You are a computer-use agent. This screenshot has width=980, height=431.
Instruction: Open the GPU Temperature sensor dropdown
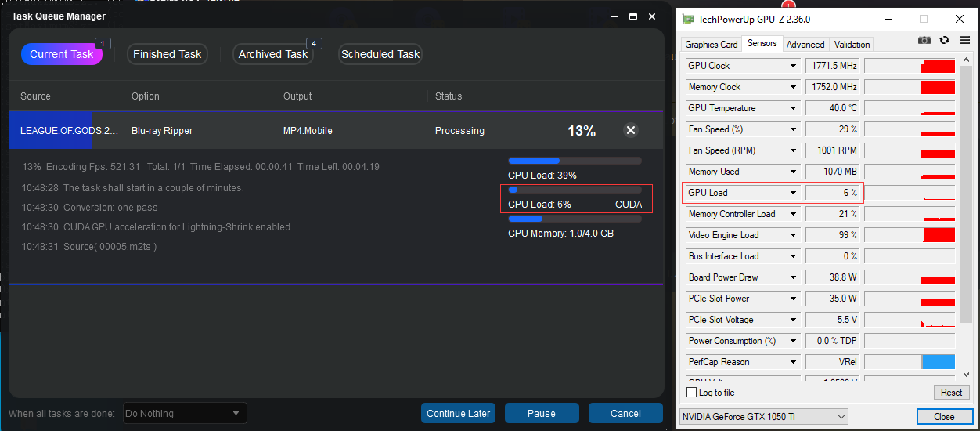tap(793, 108)
